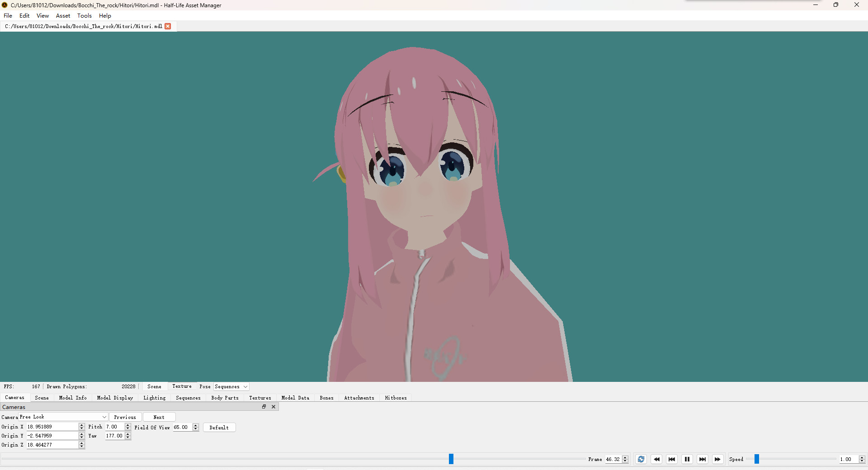Switch to the Bones tab
Viewport: 868px width, 470px height.
(326, 398)
